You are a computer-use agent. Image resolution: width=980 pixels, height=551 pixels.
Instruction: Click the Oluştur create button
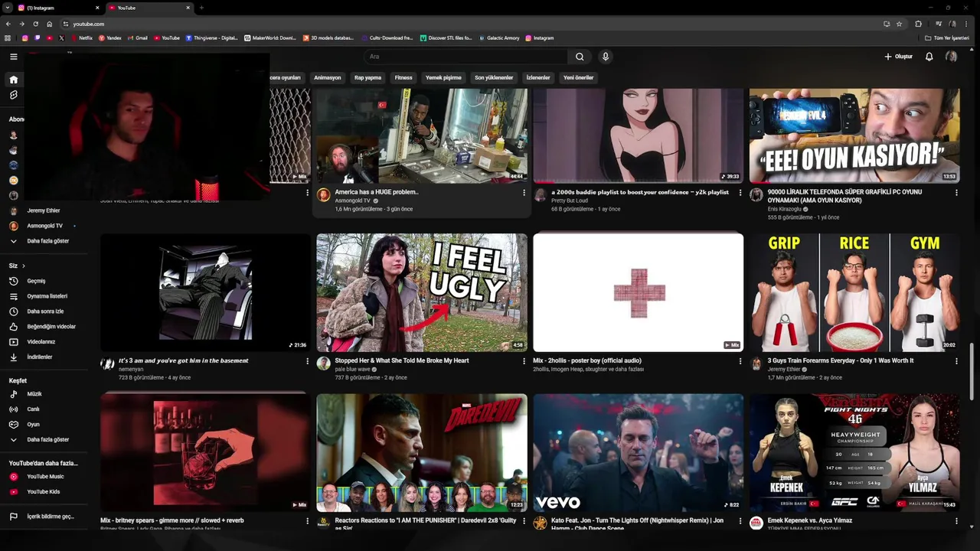[899, 57]
